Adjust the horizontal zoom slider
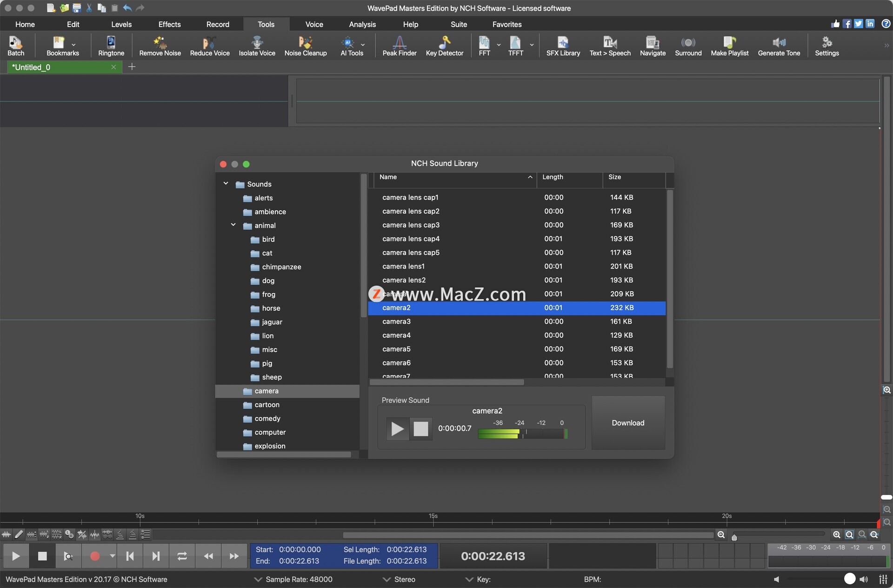Viewport: 893px width, 588px height. 734,537
